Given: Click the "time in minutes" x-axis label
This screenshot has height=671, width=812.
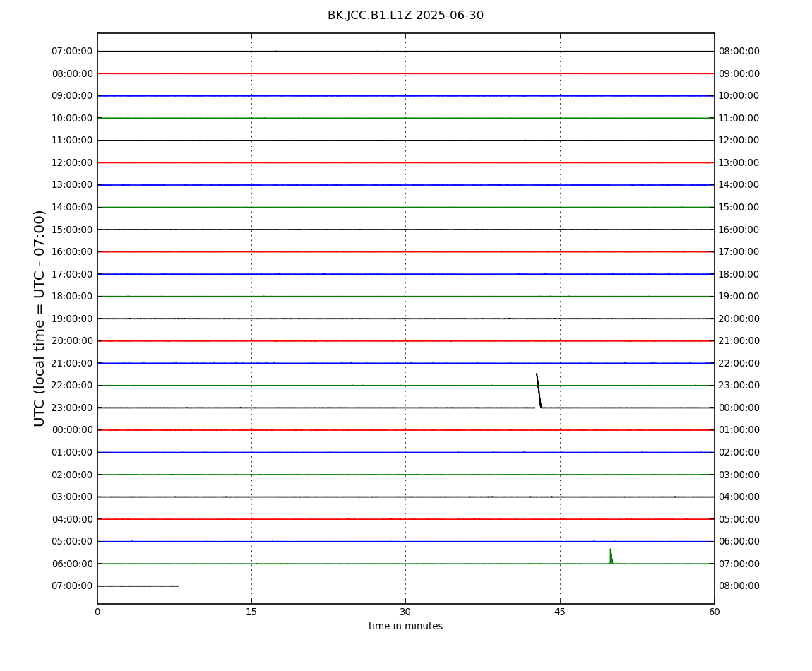Looking at the screenshot, I should tap(405, 626).
